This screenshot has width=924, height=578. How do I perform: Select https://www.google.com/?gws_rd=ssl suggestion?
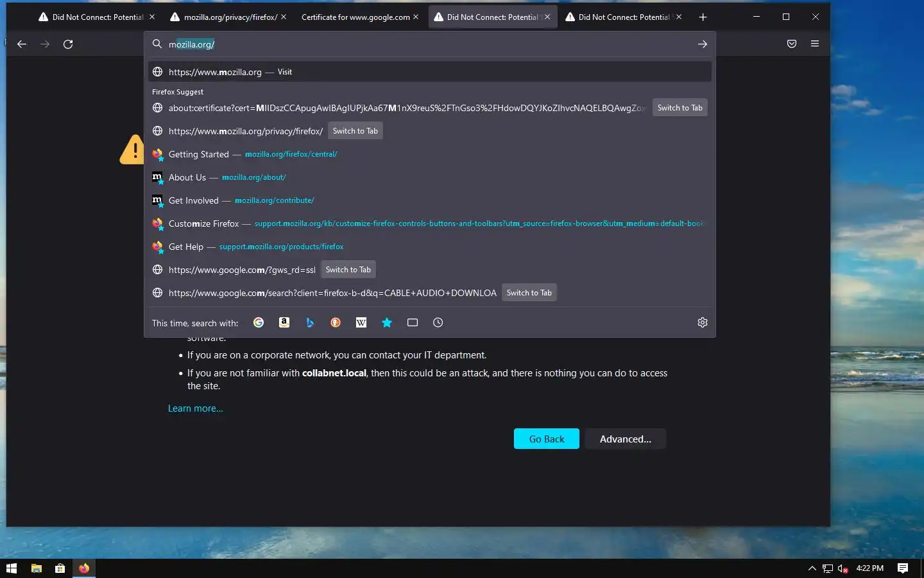click(430, 270)
